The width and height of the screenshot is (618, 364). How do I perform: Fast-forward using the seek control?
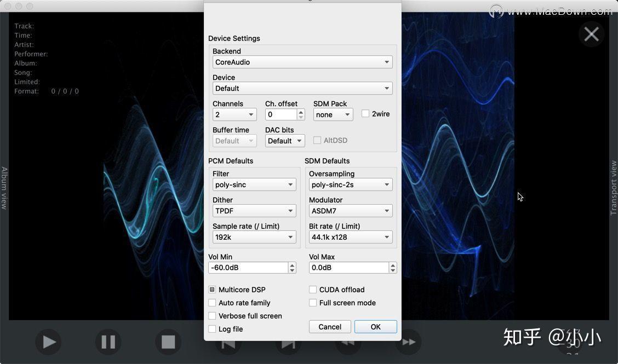pyautogui.click(x=408, y=342)
